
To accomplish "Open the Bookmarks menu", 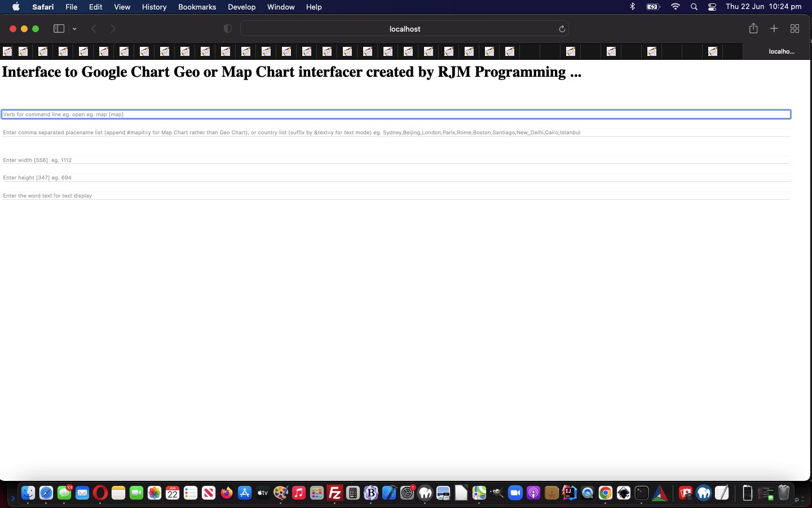I will point(197,7).
